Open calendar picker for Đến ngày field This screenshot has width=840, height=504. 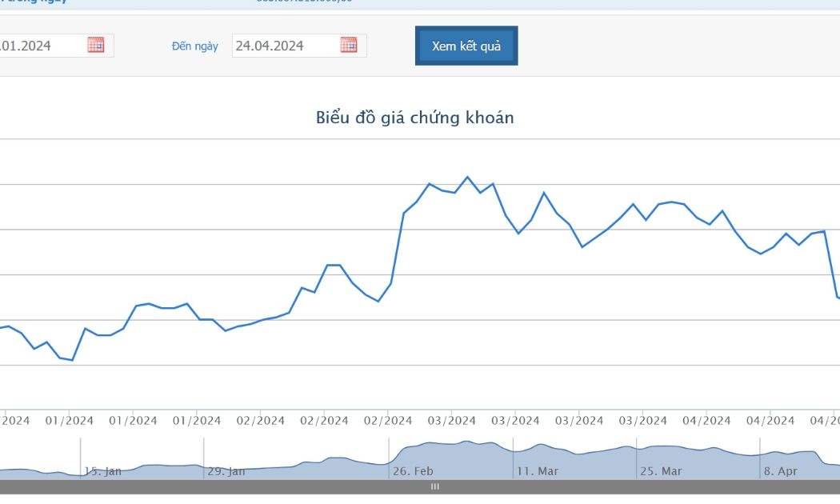(349, 45)
